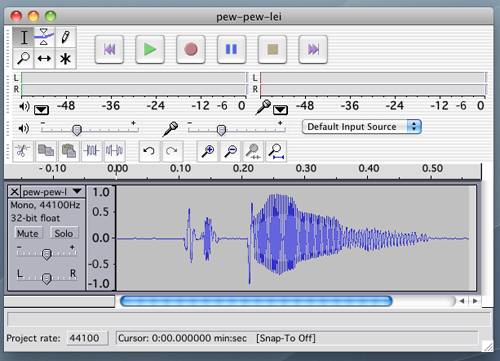The height and width of the screenshot is (361, 500).
Task: Select the Draw pencil tool
Action: [65, 37]
